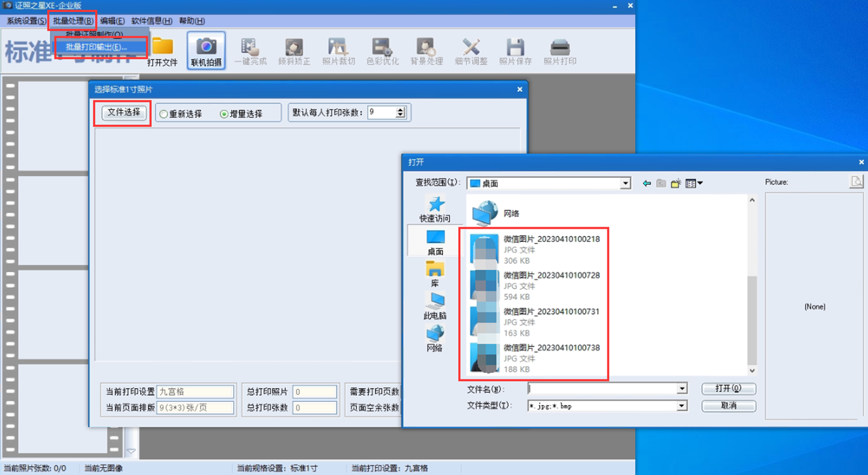Choose 批量打印输出 from the menu
This screenshot has height=475, width=868.
[96, 47]
